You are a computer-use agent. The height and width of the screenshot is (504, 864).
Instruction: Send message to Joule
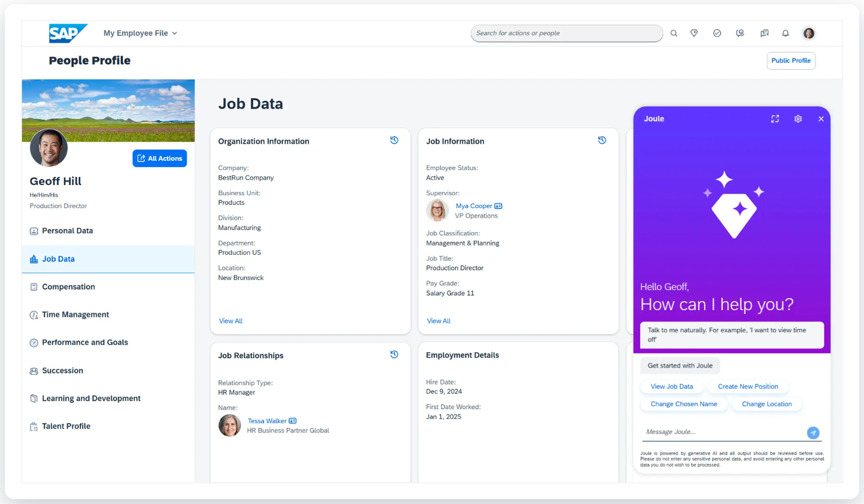coord(813,433)
